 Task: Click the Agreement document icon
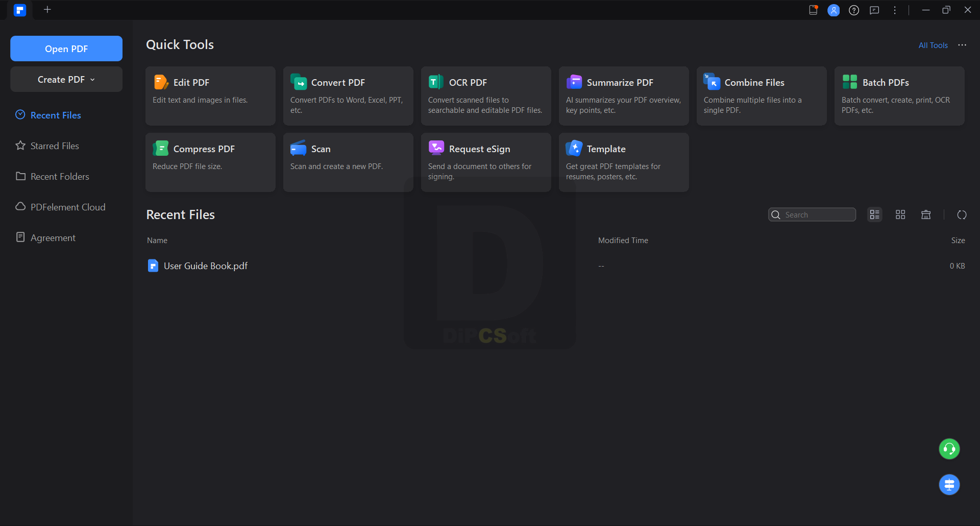click(x=20, y=237)
